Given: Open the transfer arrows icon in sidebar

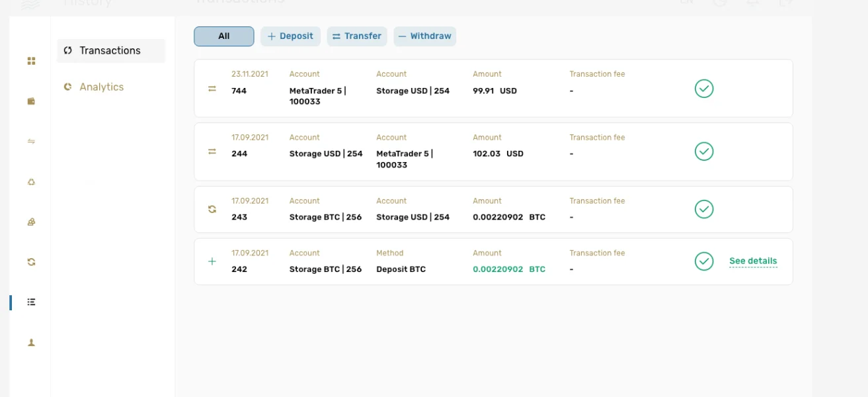Looking at the screenshot, I should (31, 141).
